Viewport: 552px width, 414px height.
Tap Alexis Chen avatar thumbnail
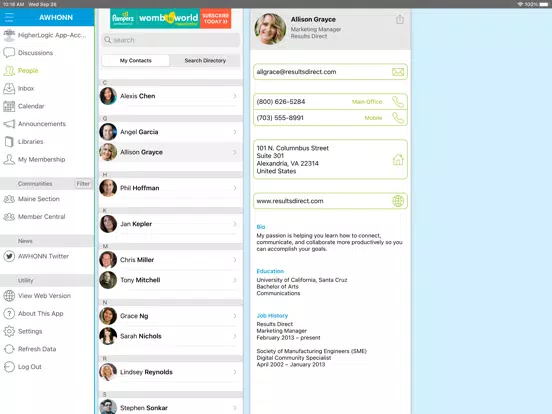[108, 96]
